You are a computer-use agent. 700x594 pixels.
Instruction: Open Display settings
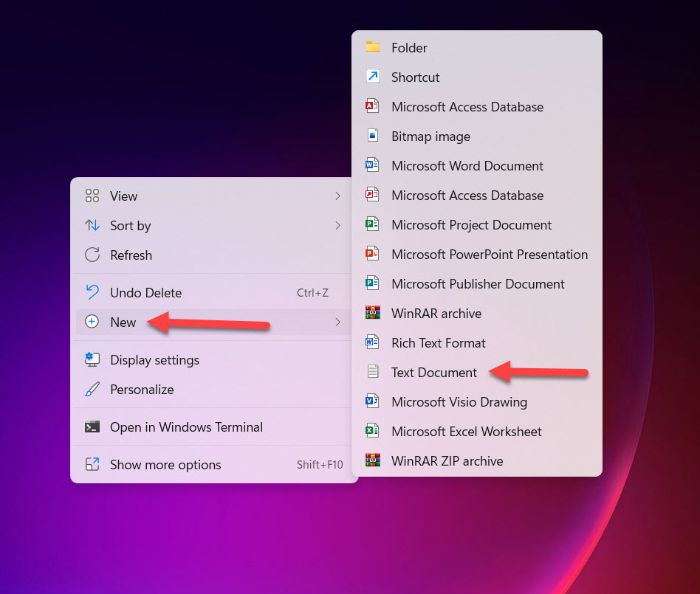point(154,360)
